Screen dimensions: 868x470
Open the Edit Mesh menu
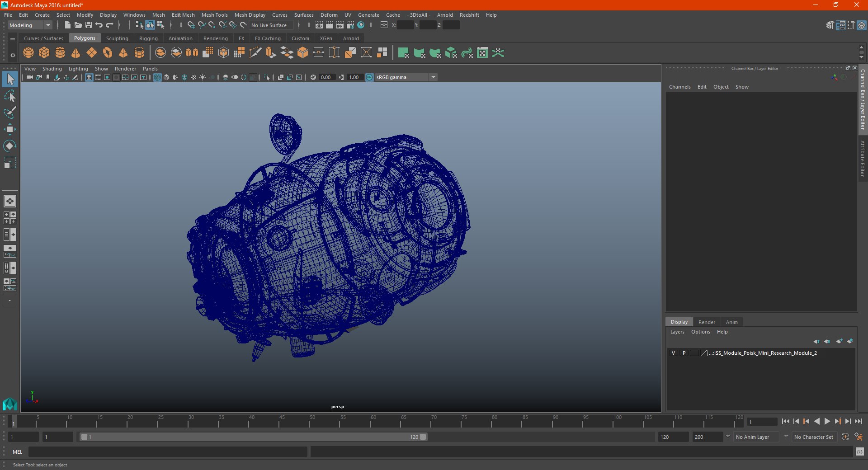click(x=183, y=15)
